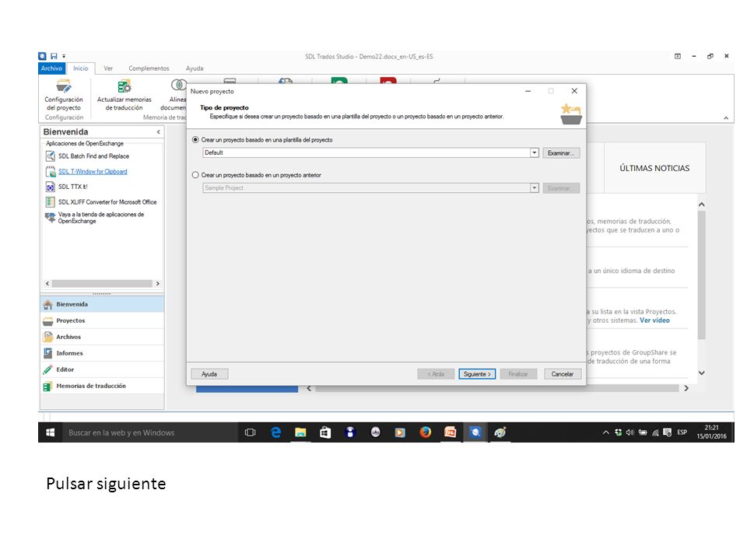The width and height of the screenshot is (747, 560).
Task: Open the Archivos view
Action: pyautogui.click(x=102, y=337)
